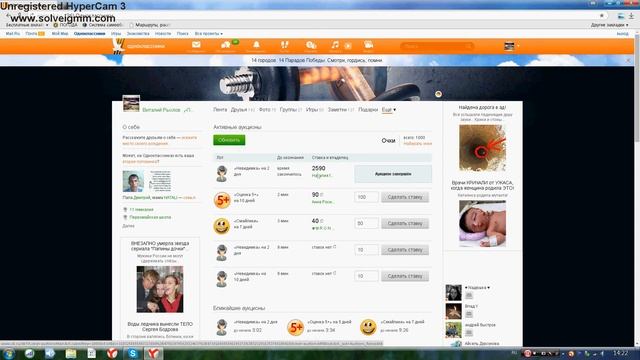Click owner name under 90 bid
The width and height of the screenshot is (640, 360).
tap(323, 202)
